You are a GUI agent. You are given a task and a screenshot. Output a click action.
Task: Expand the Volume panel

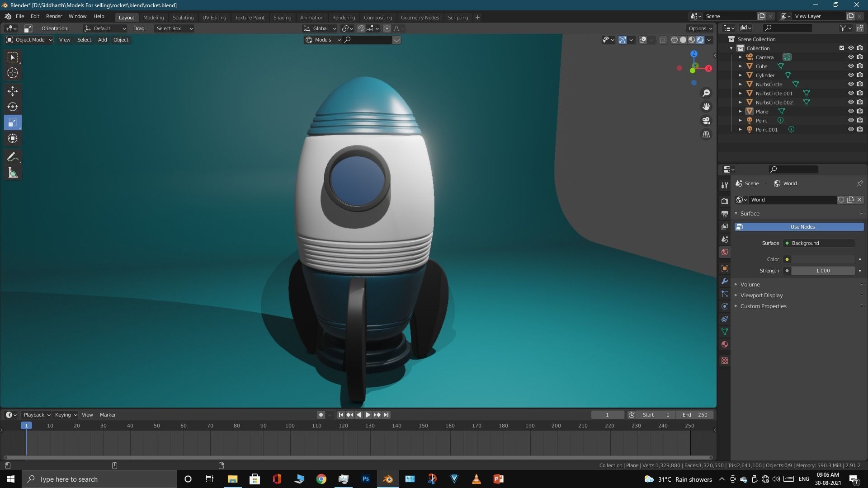pyautogui.click(x=750, y=284)
